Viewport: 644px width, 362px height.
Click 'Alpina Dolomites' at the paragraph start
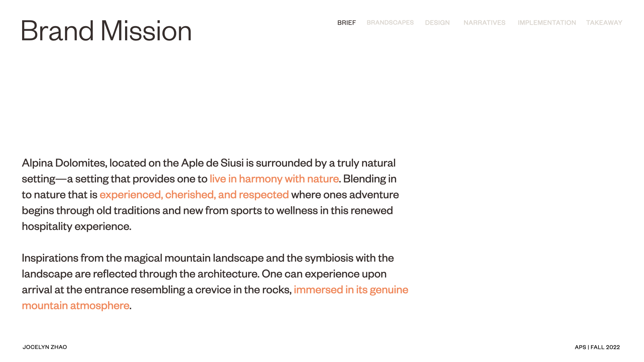tap(64, 163)
